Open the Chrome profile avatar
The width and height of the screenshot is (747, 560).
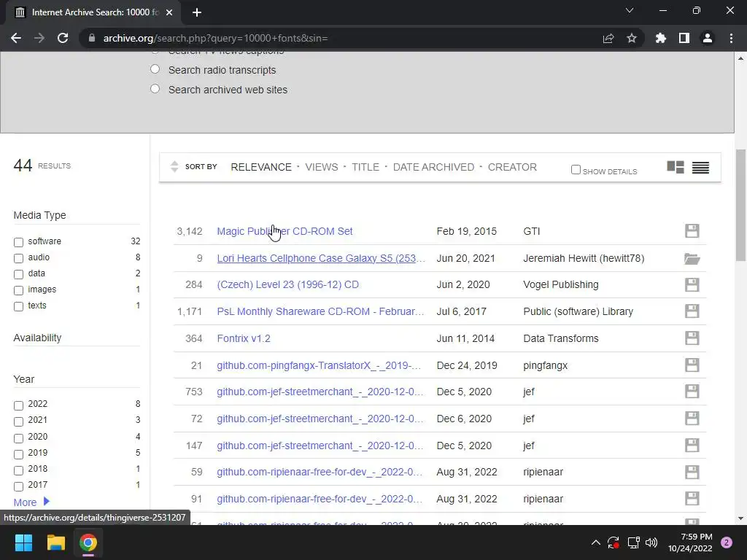pos(708,38)
